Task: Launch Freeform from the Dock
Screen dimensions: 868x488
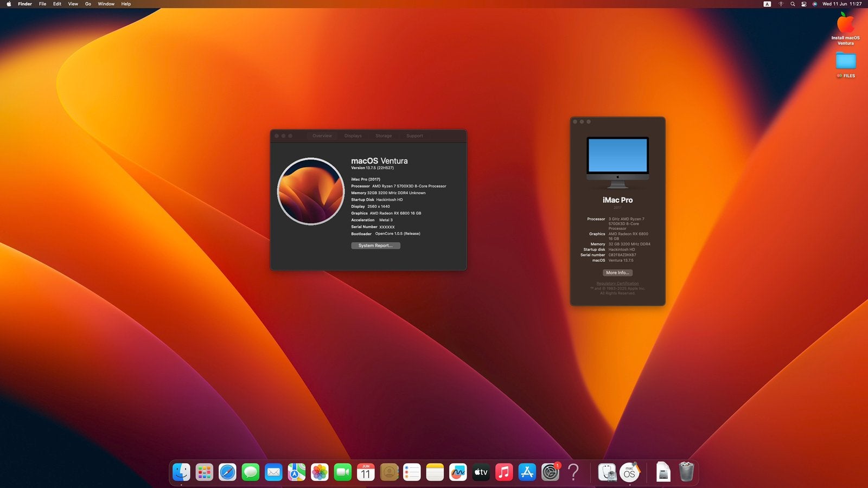Action: (458, 472)
